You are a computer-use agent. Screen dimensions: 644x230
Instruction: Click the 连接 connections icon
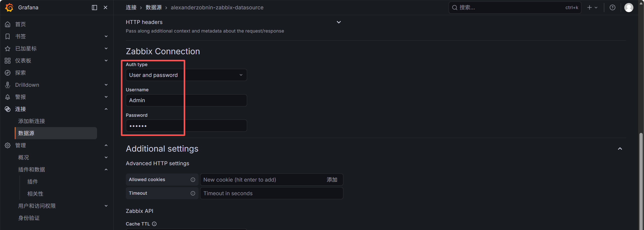[x=8, y=109]
